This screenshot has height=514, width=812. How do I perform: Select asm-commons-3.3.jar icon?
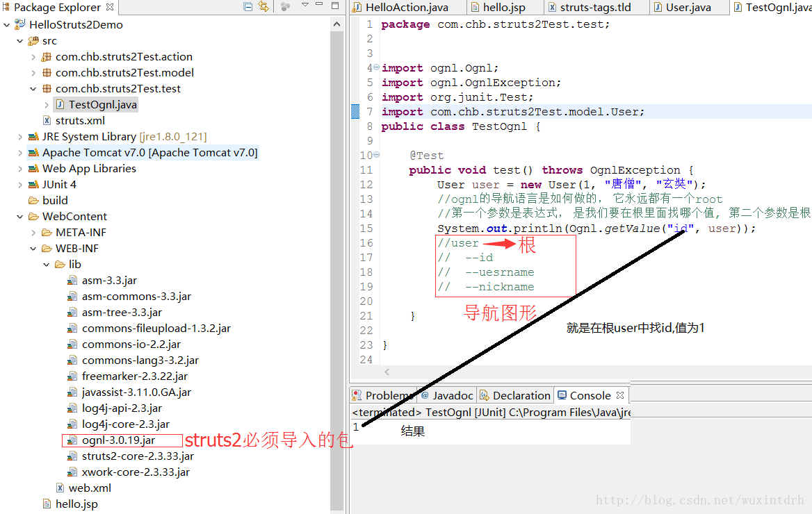pos(72,297)
